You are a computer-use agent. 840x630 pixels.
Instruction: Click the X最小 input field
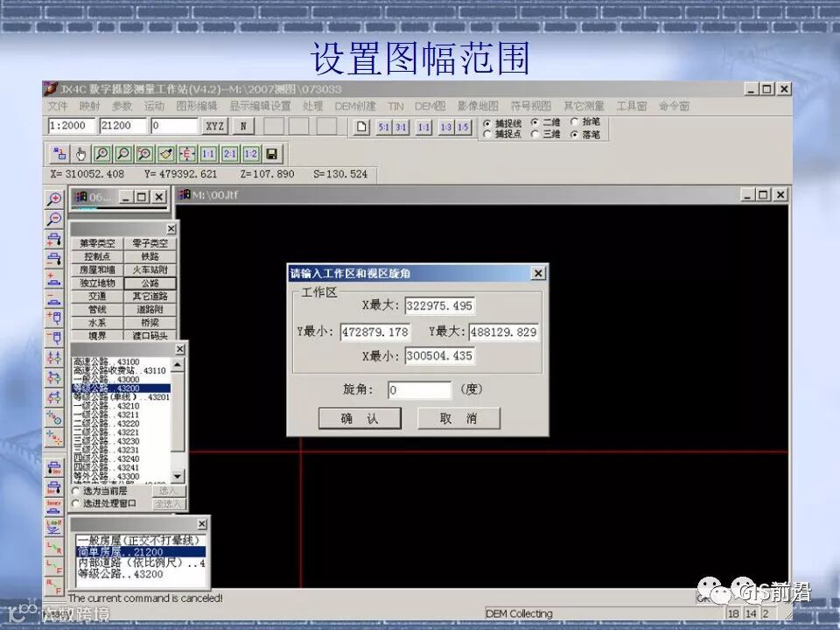[x=440, y=356]
